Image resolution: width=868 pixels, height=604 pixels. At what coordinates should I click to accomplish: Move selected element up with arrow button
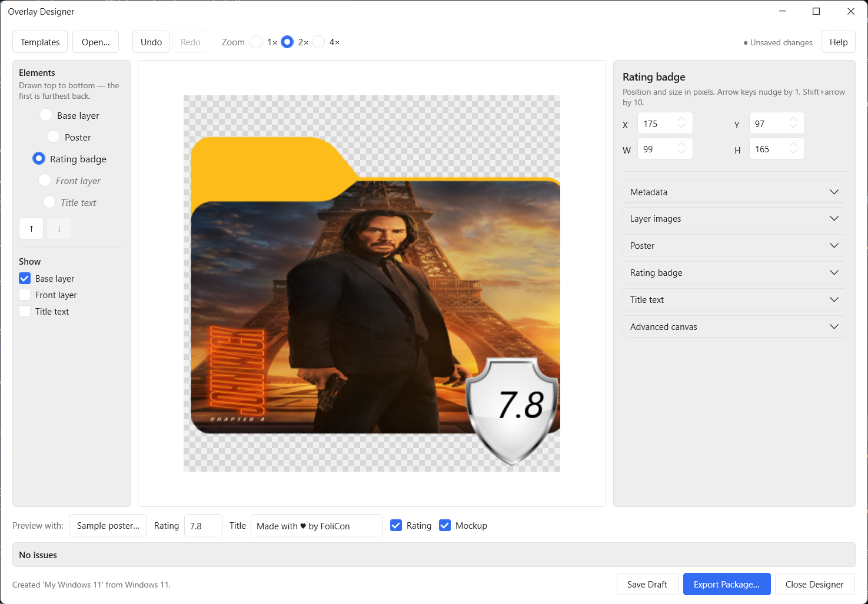(x=31, y=228)
